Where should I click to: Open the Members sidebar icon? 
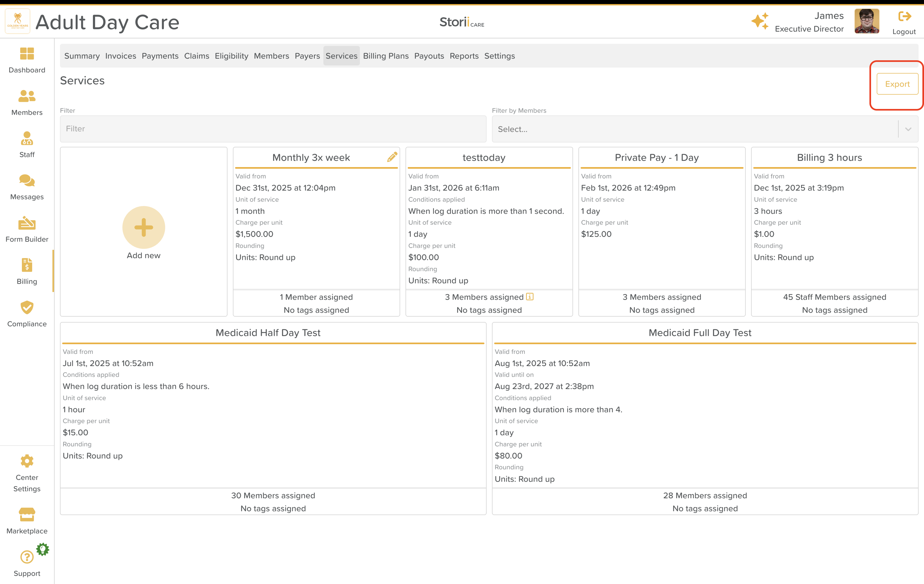pyautogui.click(x=27, y=96)
